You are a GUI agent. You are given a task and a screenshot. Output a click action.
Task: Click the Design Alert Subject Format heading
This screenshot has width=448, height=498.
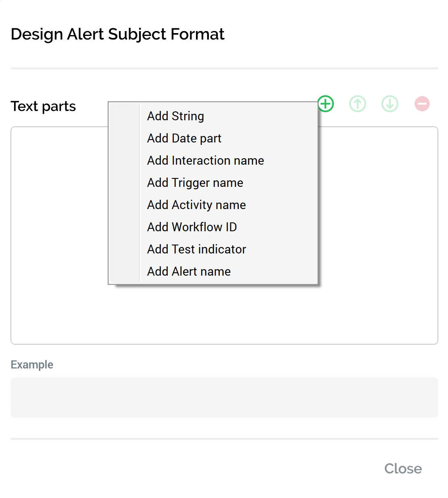coord(117,34)
